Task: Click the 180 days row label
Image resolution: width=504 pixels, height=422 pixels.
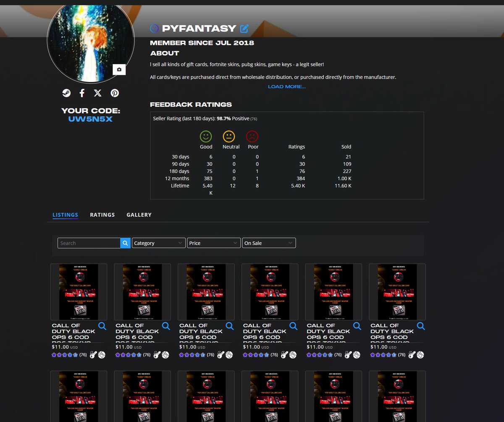Action: pos(179,171)
